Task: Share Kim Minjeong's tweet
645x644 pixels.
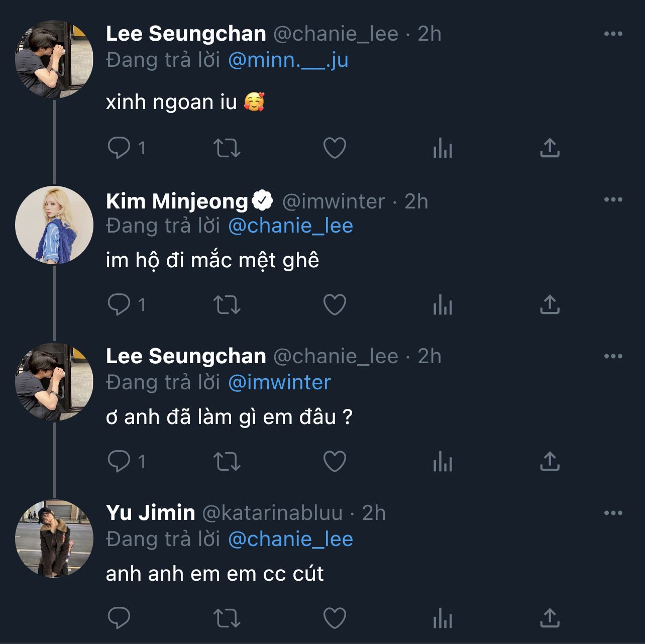Action: 550,305
